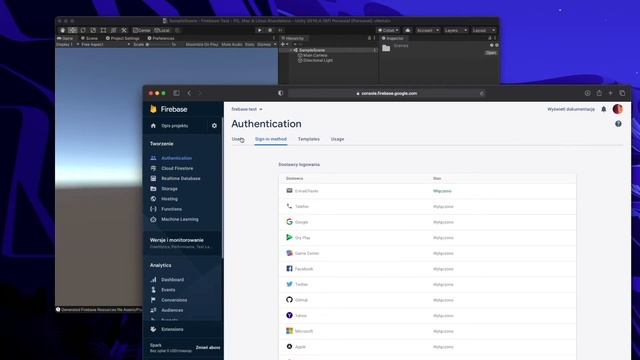Open Hosting in the Firebase sidebar
Image resolution: width=640 pixels, height=360 pixels.
coord(169,199)
